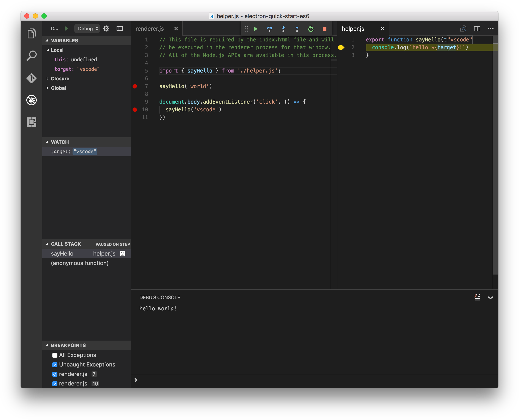
Task: Stop the debugger with the red square
Action: [x=324, y=29]
